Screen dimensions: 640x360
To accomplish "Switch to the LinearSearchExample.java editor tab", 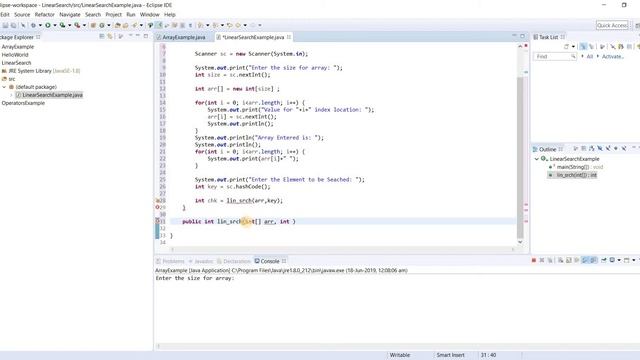I will 253,37.
